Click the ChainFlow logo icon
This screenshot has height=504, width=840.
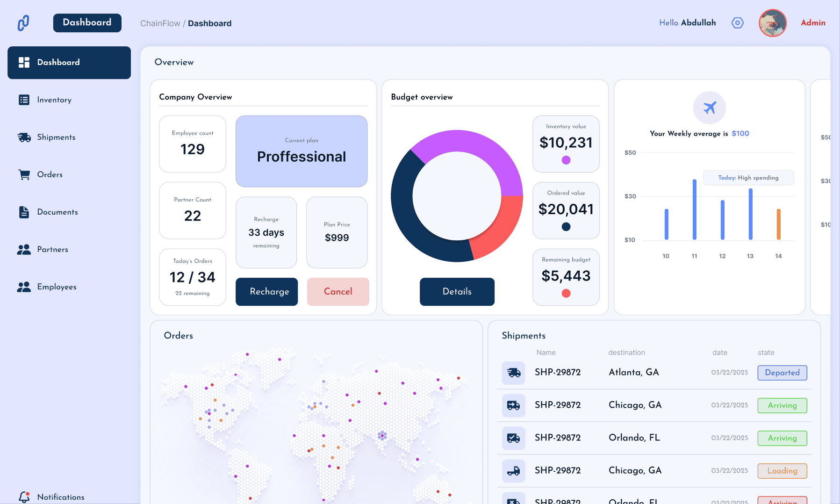pyautogui.click(x=23, y=23)
